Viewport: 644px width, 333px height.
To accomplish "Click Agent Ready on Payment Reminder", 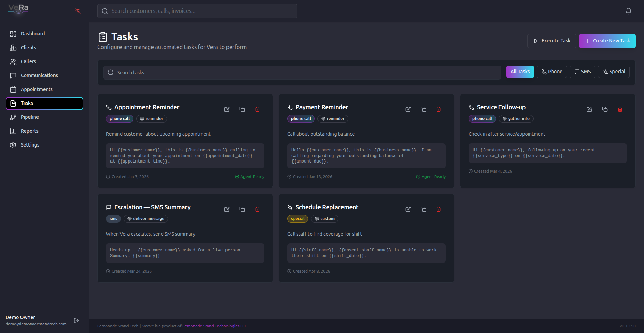I will coord(431,177).
